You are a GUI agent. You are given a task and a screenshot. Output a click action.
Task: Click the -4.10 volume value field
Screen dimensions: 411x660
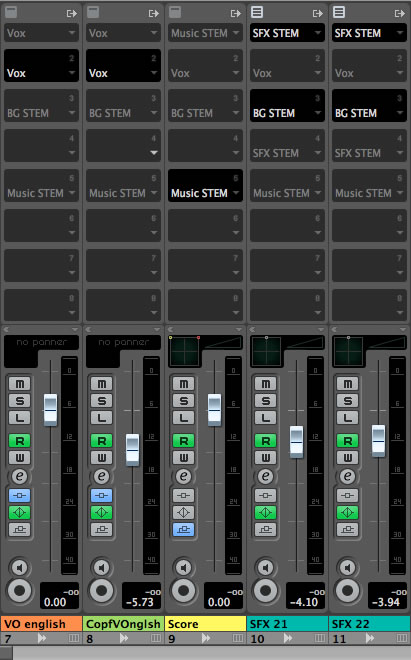(x=305, y=602)
